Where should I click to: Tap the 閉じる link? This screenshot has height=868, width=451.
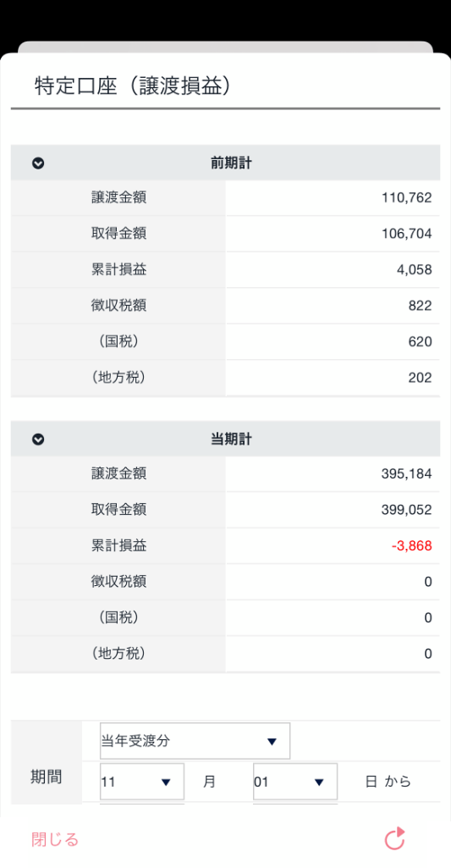55,840
